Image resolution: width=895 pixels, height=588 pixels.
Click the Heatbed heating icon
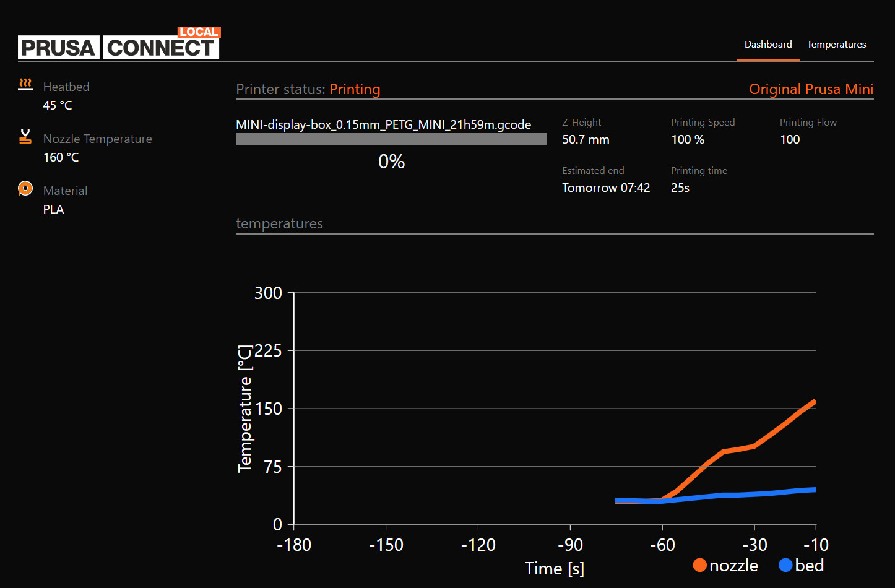25,85
